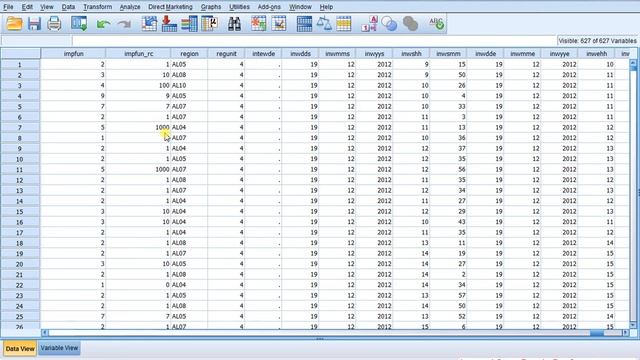The image size is (640, 360).
Task: Click region cell AL10 in row 3
Action: 189,85
